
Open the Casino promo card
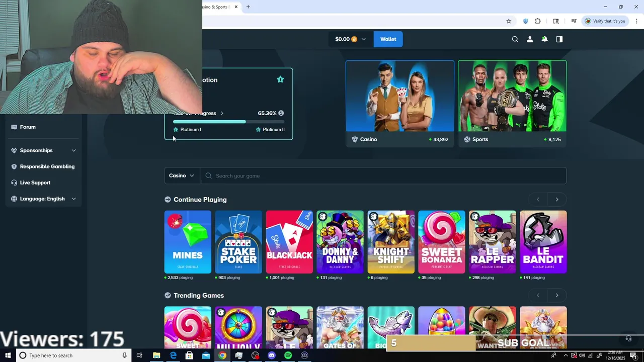tap(400, 104)
